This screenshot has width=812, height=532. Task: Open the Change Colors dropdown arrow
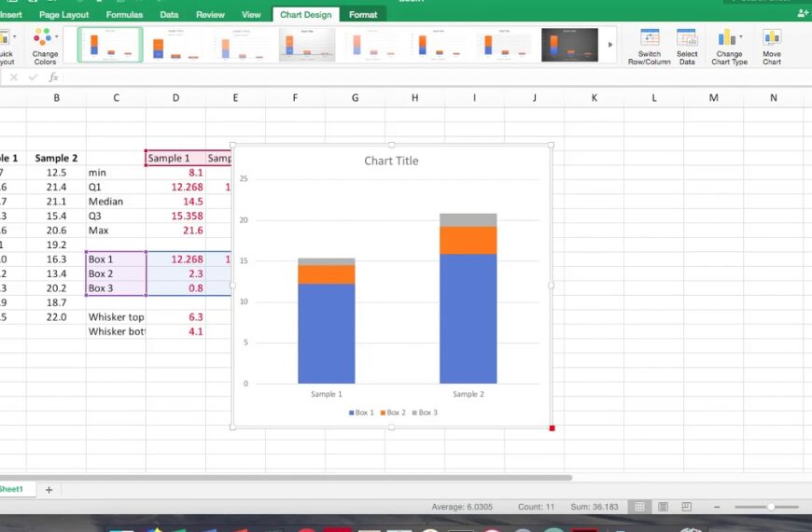point(56,36)
